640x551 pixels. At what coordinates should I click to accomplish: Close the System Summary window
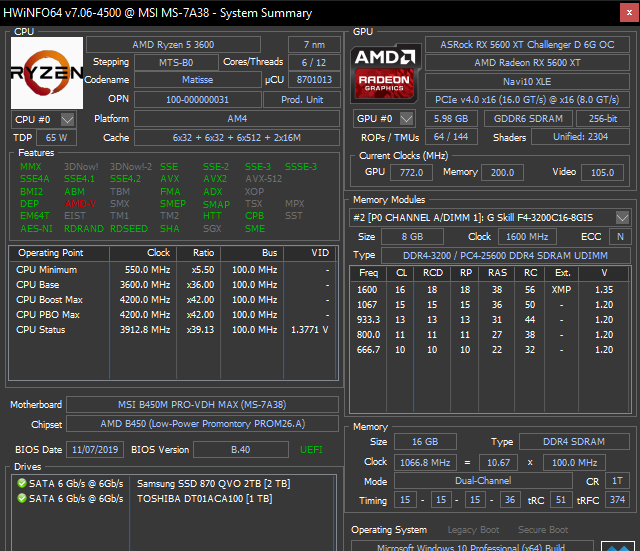(629, 13)
